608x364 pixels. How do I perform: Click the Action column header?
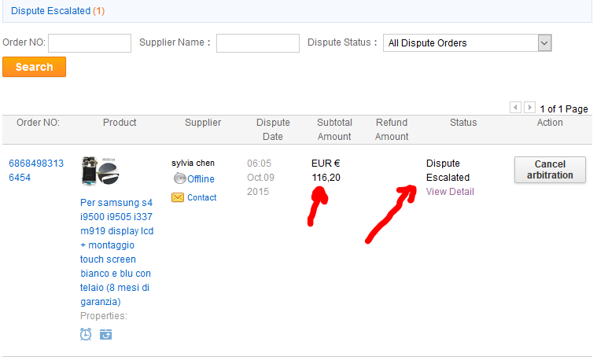tap(550, 123)
